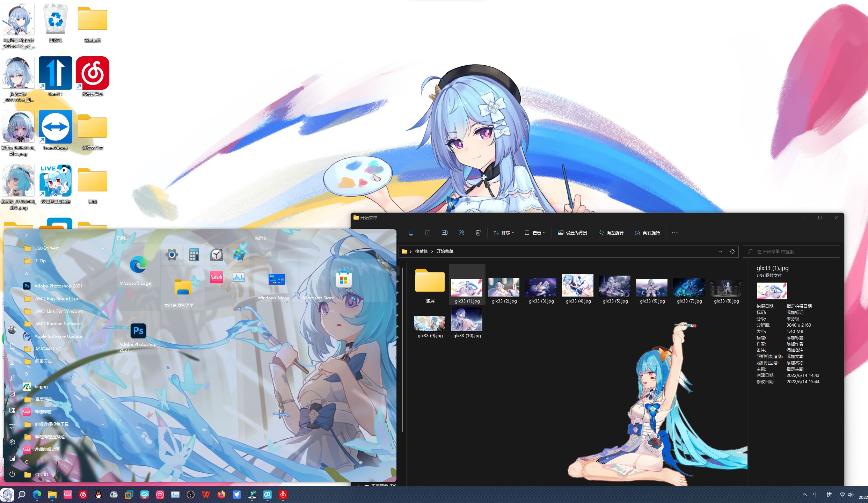868x503 pixels.
Task: Open Firefox from the taskbar
Action: click(221, 495)
